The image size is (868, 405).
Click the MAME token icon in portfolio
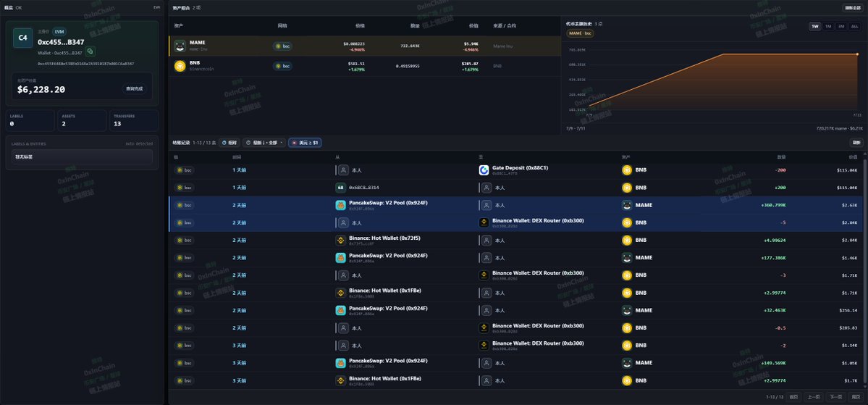(180, 46)
